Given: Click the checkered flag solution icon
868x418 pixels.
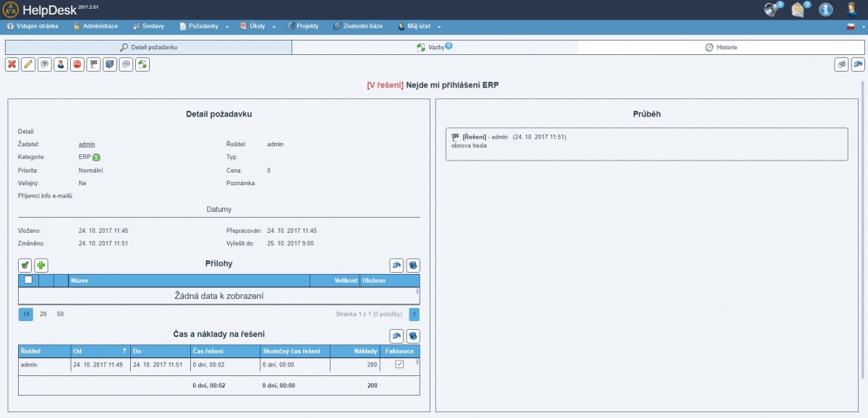Looking at the screenshot, I should click(93, 64).
